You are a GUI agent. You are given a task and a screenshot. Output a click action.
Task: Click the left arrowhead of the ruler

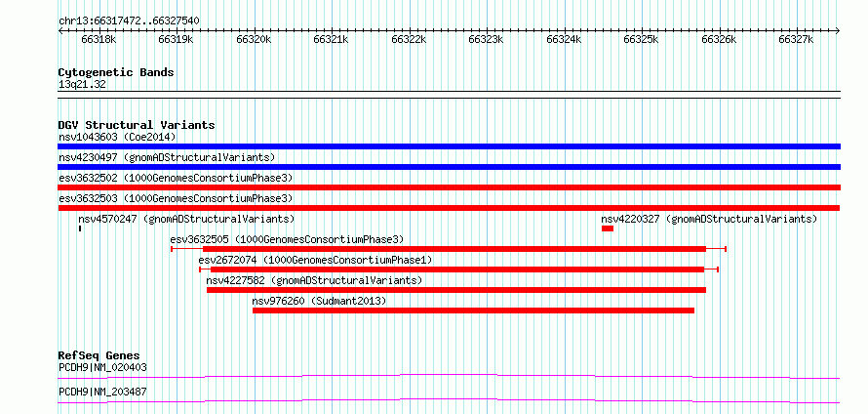point(60,30)
